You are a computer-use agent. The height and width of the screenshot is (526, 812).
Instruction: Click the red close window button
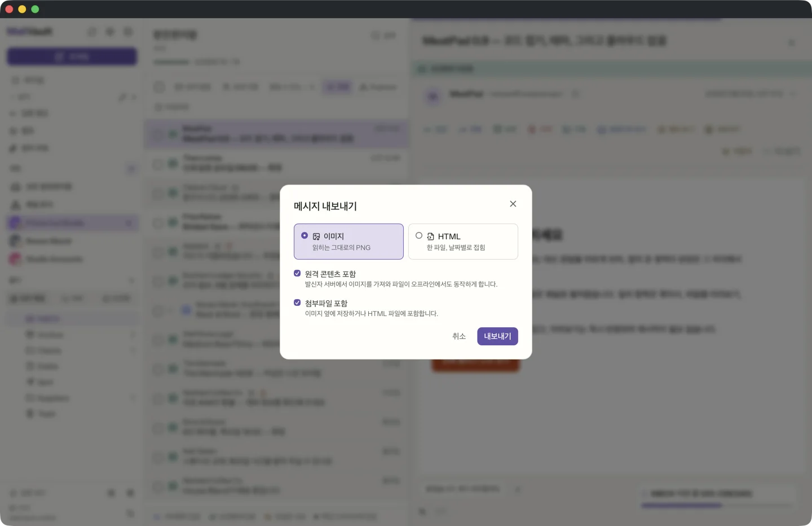(x=9, y=9)
